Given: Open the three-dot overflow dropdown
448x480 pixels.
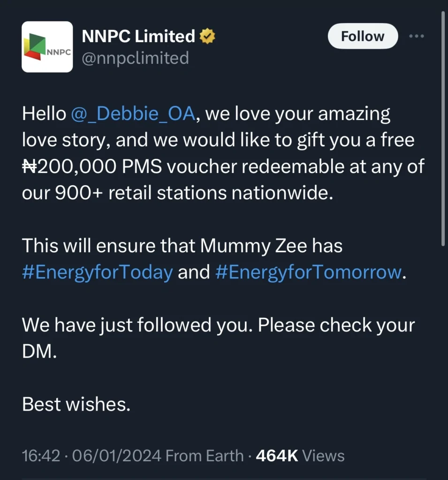Looking at the screenshot, I should (x=417, y=35).
